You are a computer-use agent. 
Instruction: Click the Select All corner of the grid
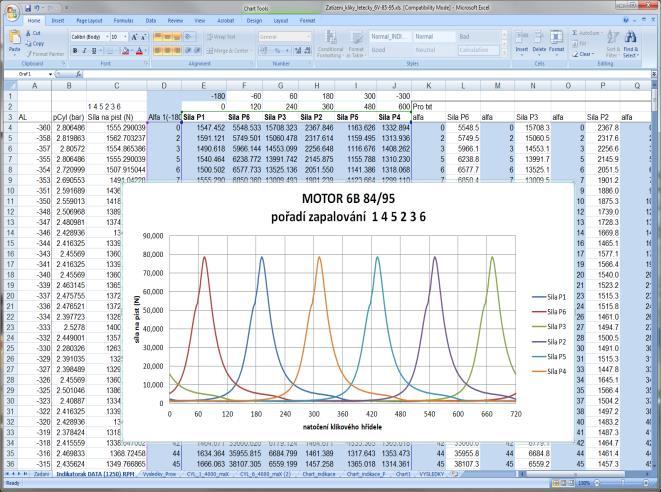click(10, 86)
